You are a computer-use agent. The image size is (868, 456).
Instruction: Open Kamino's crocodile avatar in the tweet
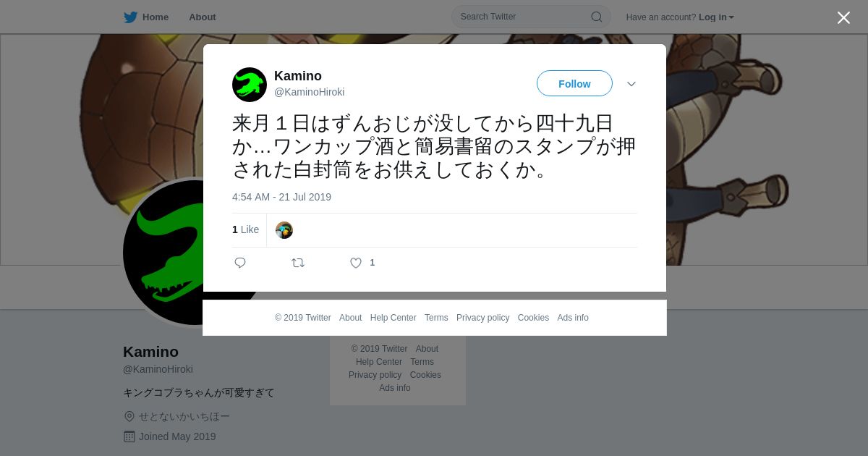pyautogui.click(x=250, y=85)
